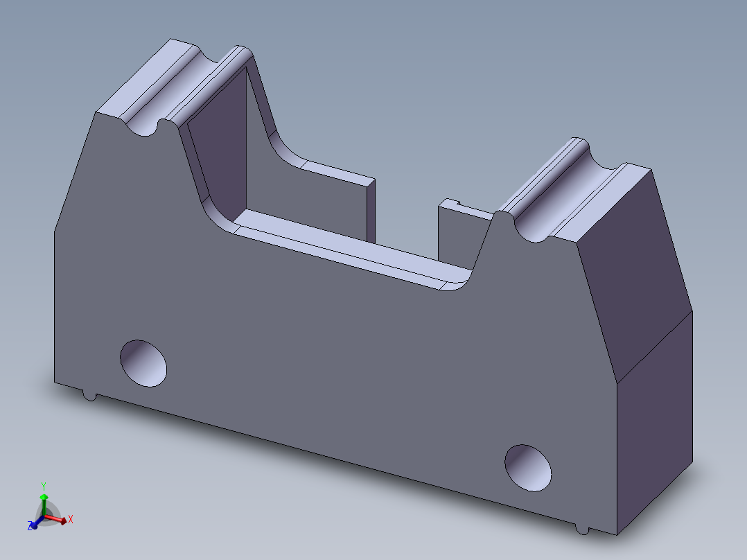Click the green Y axis arrow
The image size is (747, 560).
44,496
